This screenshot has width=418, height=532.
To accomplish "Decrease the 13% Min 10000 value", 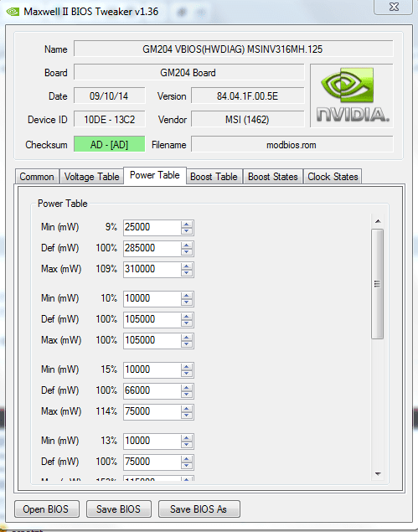I will pos(187,445).
